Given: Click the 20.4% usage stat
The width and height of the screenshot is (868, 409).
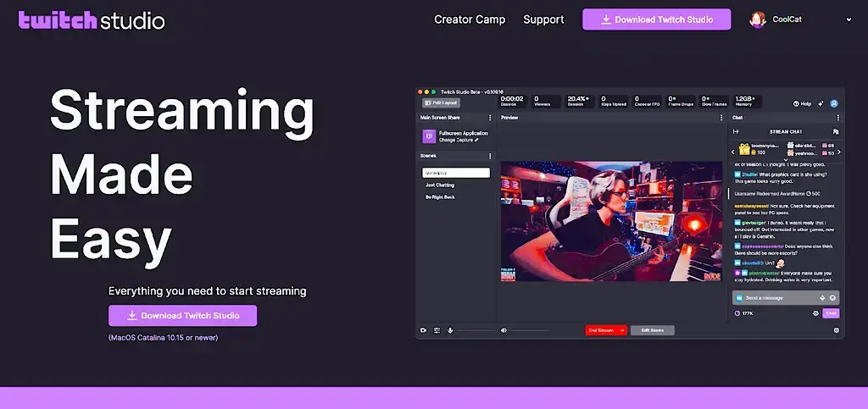Looking at the screenshot, I should tap(578, 101).
